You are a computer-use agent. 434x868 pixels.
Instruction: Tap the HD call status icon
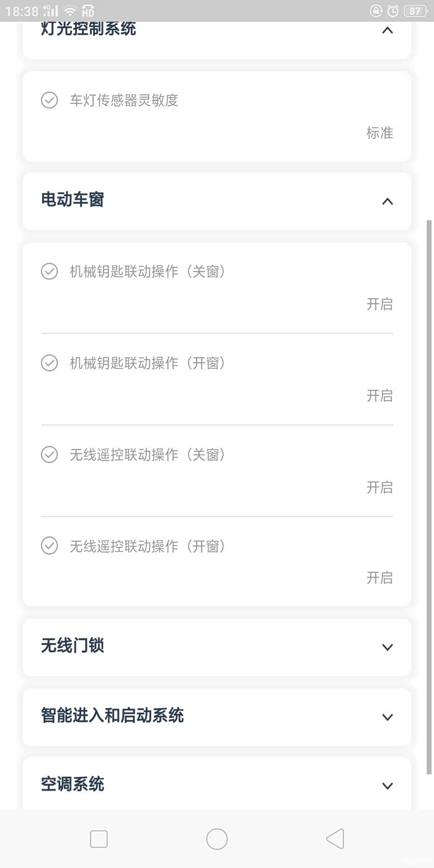[88, 11]
